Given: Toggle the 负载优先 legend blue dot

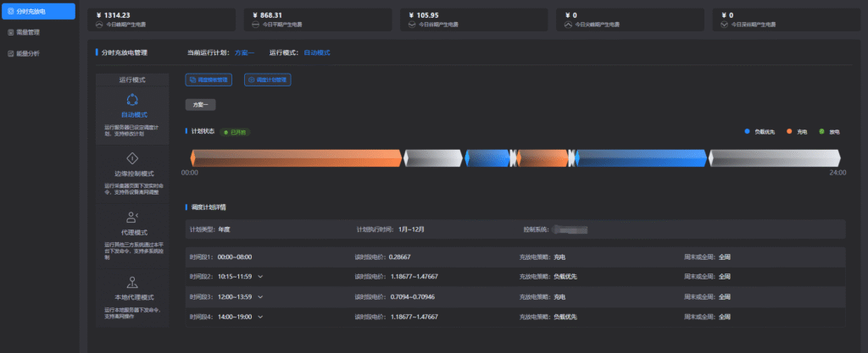Looking at the screenshot, I should point(747,132).
